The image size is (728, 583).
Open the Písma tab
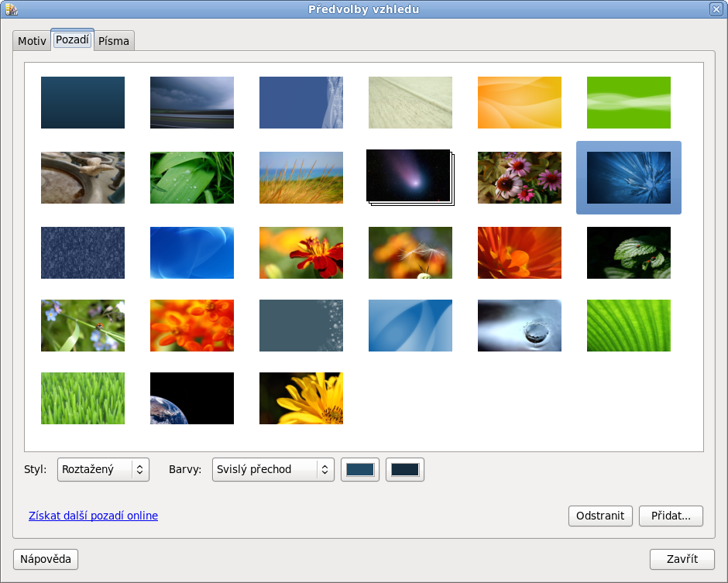[x=114, y=41]
